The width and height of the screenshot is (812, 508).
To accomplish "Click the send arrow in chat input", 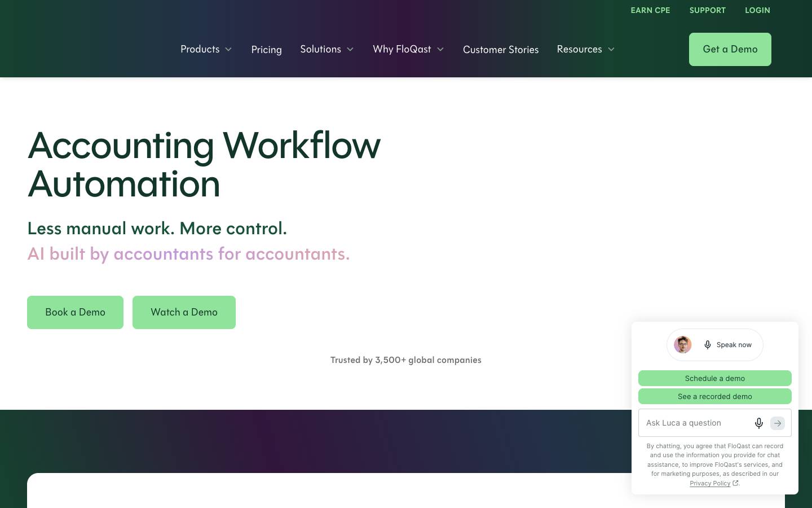I will pyautogui.click(x=778, y=423).
